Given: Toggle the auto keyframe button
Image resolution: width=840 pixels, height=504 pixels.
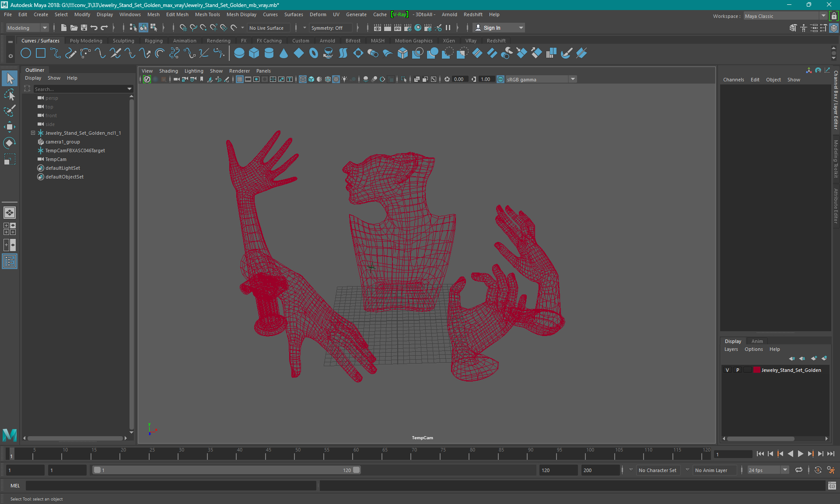Looking at the screenshot, I should coord(818,470).
